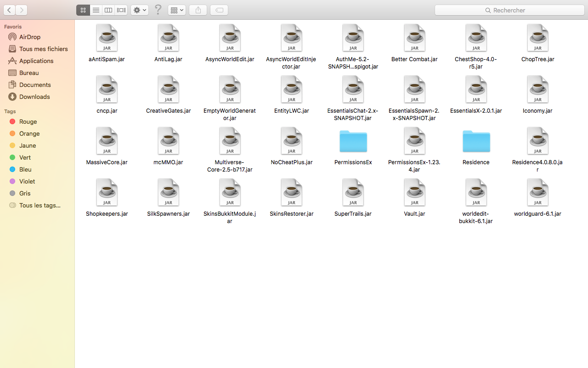
Task: Select the worldguard-6.1.jar file icon
Action: (x=538, y=192)
